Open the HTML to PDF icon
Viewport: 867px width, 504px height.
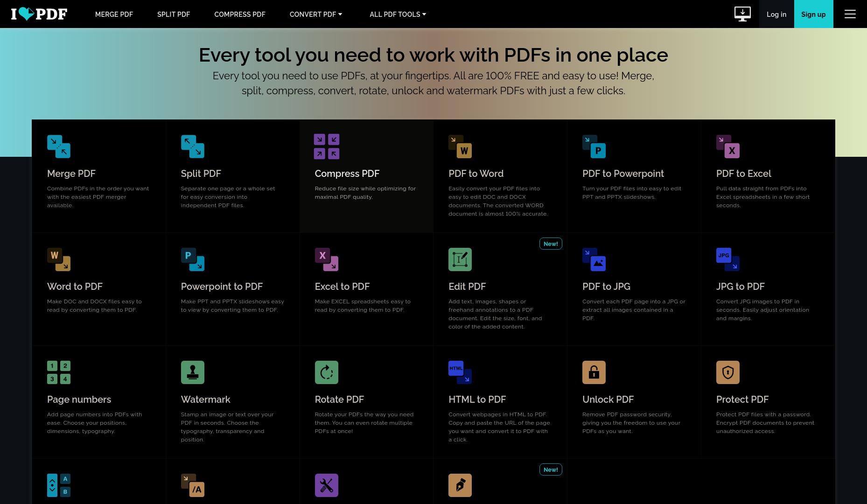[x=460, y=372]
